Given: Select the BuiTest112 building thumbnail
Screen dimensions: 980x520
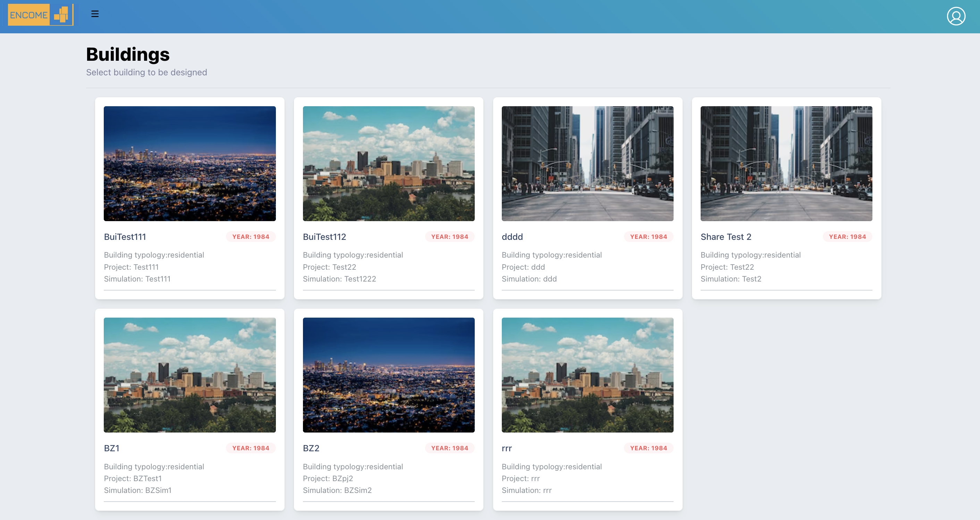Looking at the screenshot, I should click(388, 164).
